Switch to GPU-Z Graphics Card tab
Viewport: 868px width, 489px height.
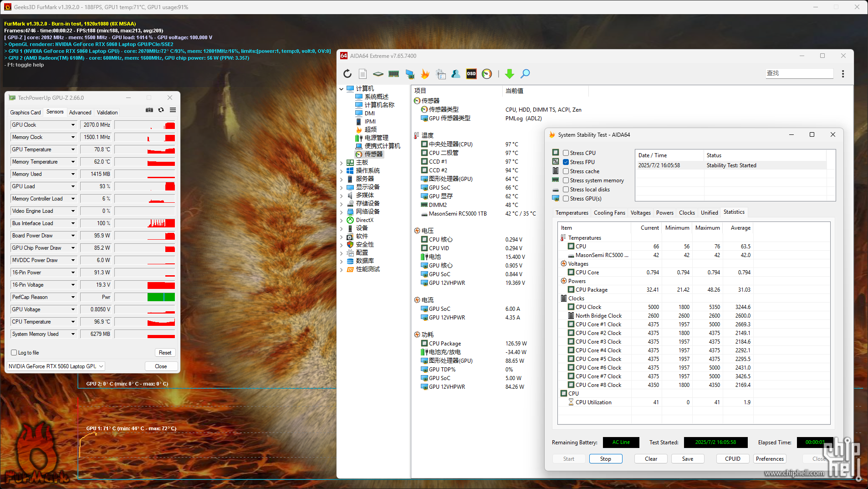pyautogui.click(x=26, y=113)
